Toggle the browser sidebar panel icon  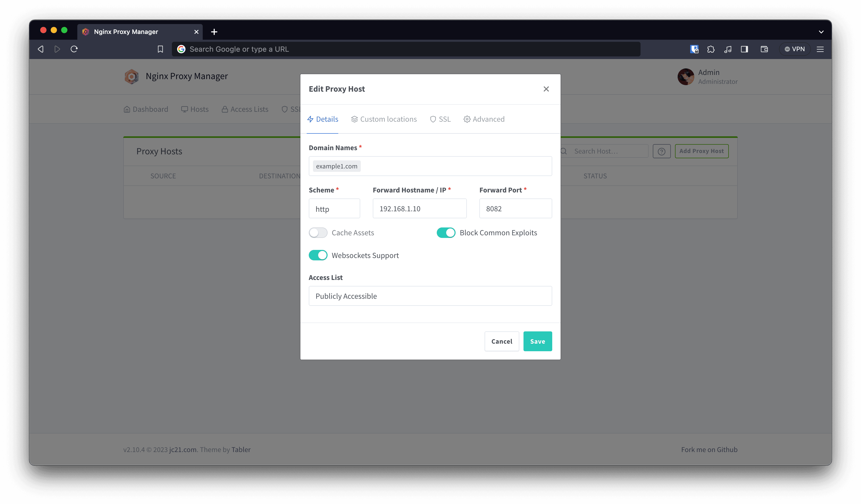(x=744, y=49)
